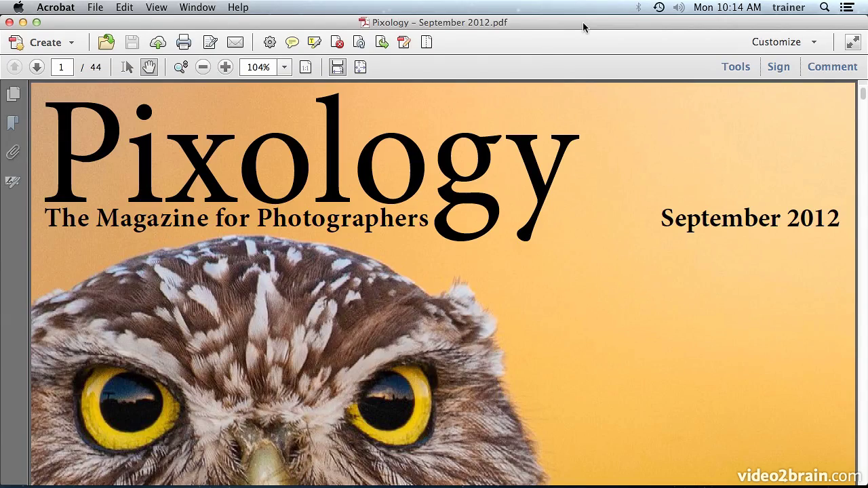Click the Spotlight search icon
The height and width of the screenshot is (488, 868).
(x=825, y=7)
